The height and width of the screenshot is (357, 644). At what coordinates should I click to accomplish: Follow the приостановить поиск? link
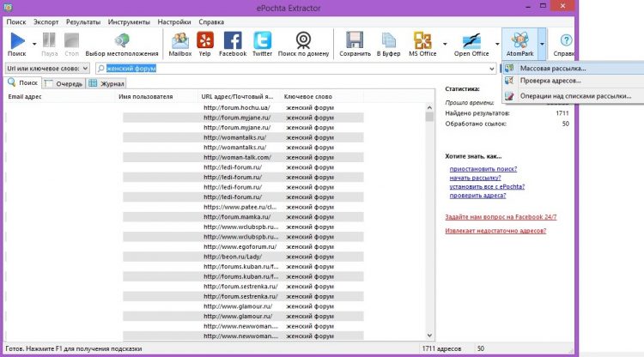483,169
